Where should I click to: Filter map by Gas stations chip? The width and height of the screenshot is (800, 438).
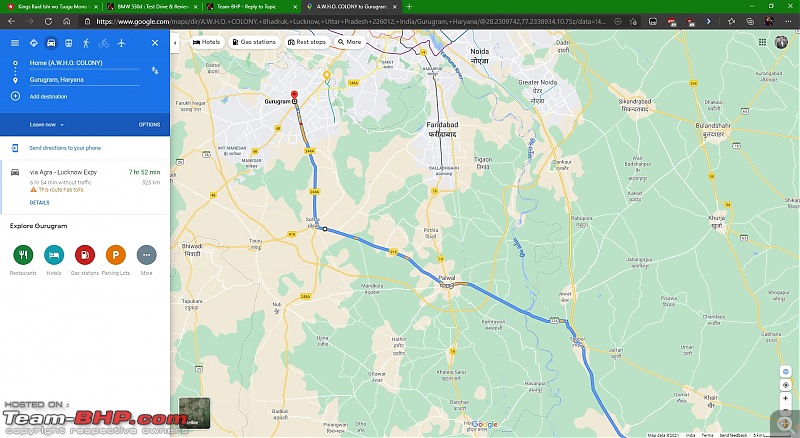tap(254, 42)
